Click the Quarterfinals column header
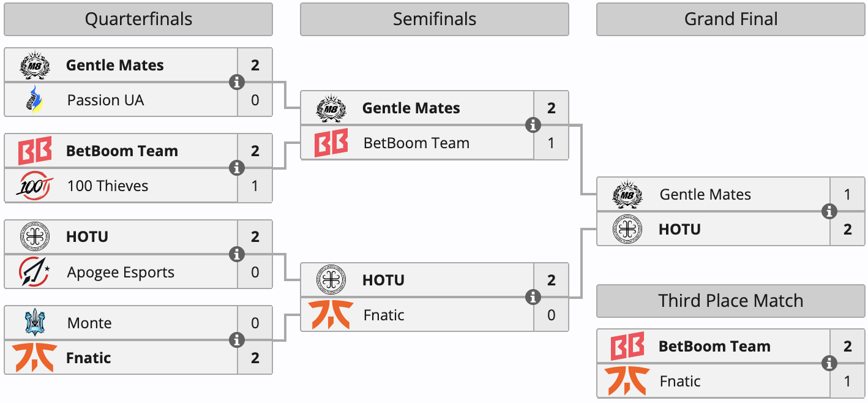Viewport: 868px width, 403px height. (138, 20)
